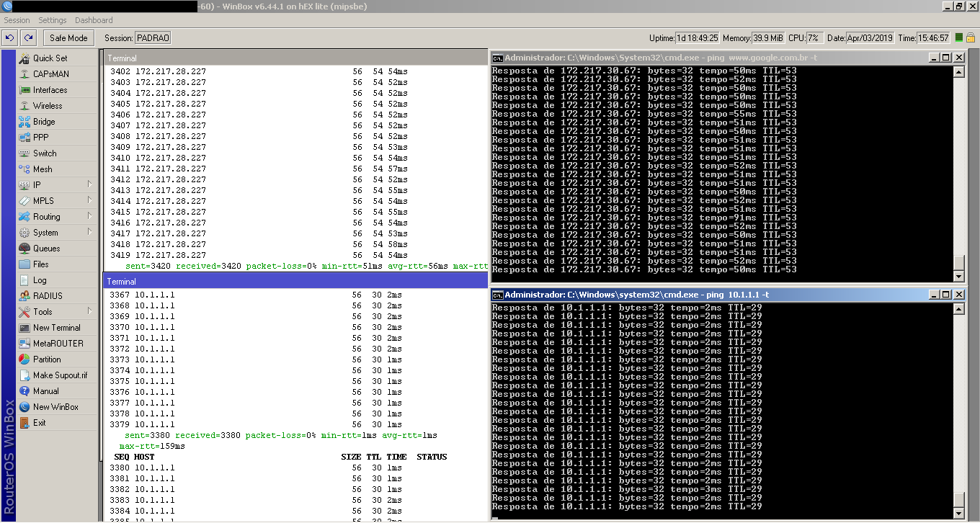Open the Manual help entry

click(46, 391)
